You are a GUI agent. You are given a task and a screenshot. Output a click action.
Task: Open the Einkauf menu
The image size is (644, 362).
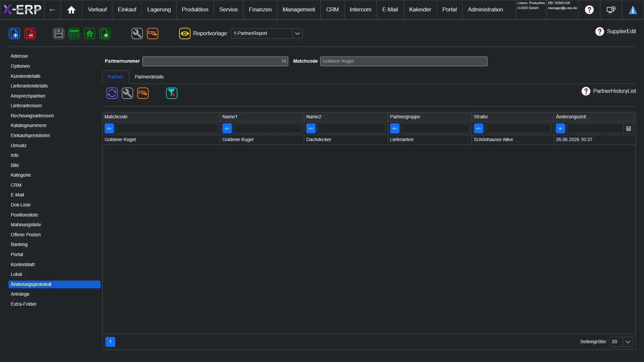(127, 10)
